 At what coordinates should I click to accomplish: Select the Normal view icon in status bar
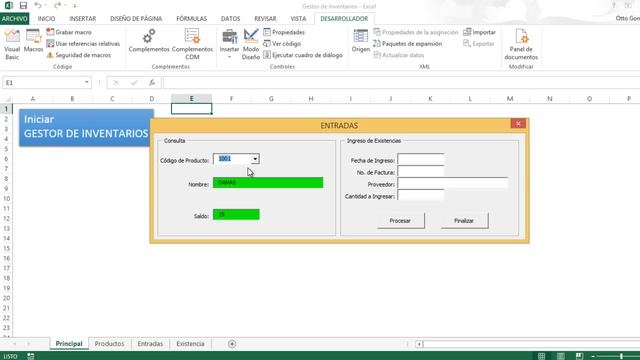pyautogui.click(x=541, y=356)
